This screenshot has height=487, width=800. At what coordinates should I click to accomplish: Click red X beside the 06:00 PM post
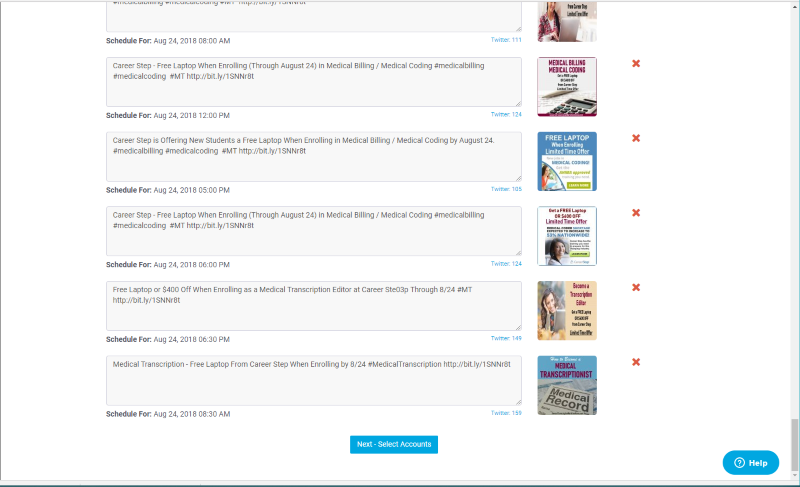(636, 213)
